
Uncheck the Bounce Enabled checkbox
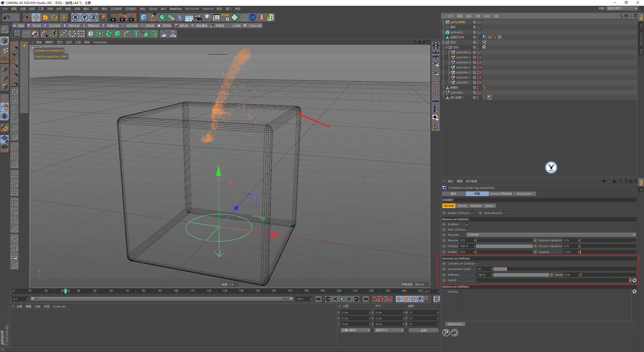coord(468,224)
